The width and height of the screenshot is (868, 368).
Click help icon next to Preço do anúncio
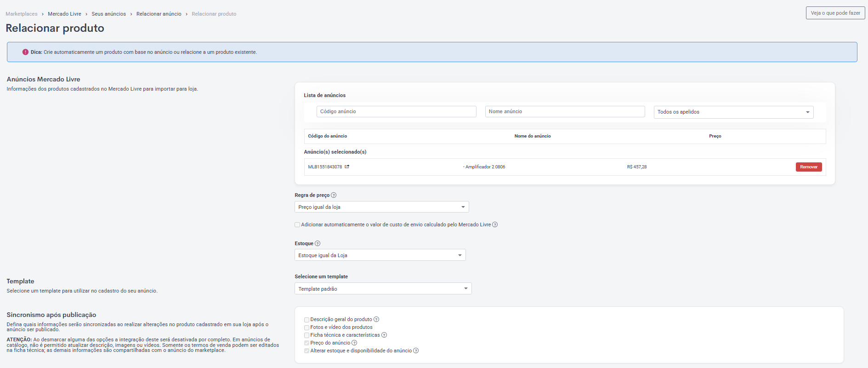[x=354, y=343]
